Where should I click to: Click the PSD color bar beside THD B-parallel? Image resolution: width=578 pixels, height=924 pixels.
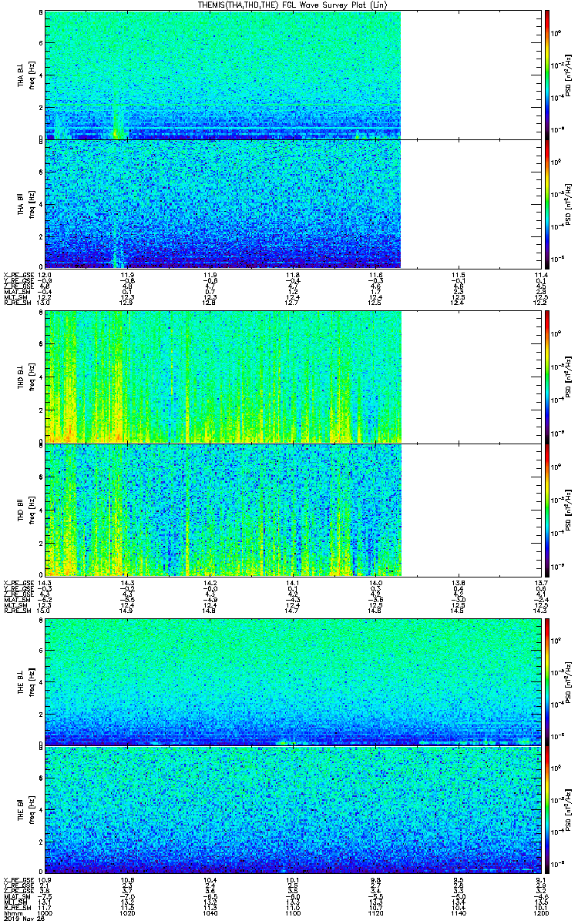pyautogui.click(x=547, y=510)
